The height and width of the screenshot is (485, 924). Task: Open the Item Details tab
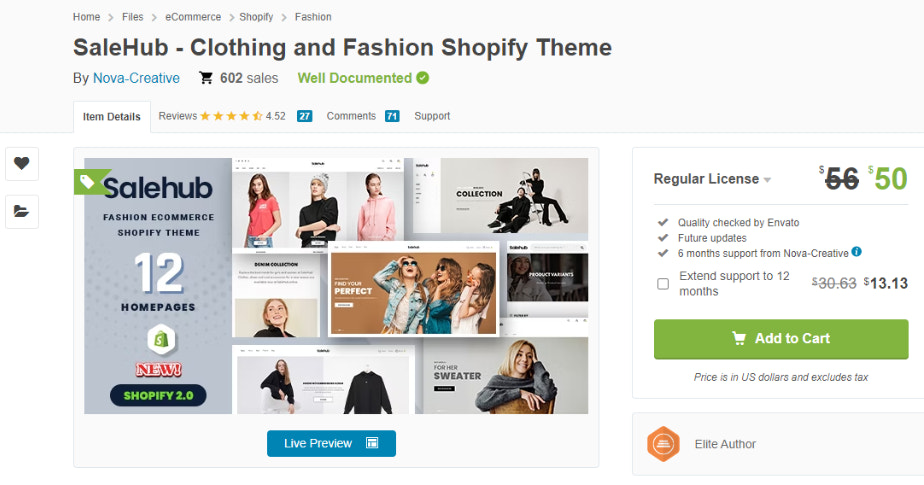[112, 117]
